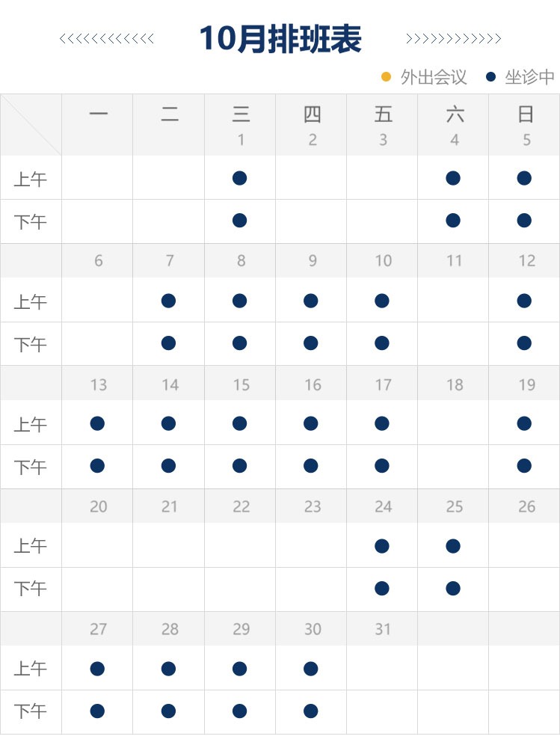The height and width of the screenshot is (748, 560).
Task: Click the 坐诊中 legend label
Action: pyautogui.click(x=529, y=77)
